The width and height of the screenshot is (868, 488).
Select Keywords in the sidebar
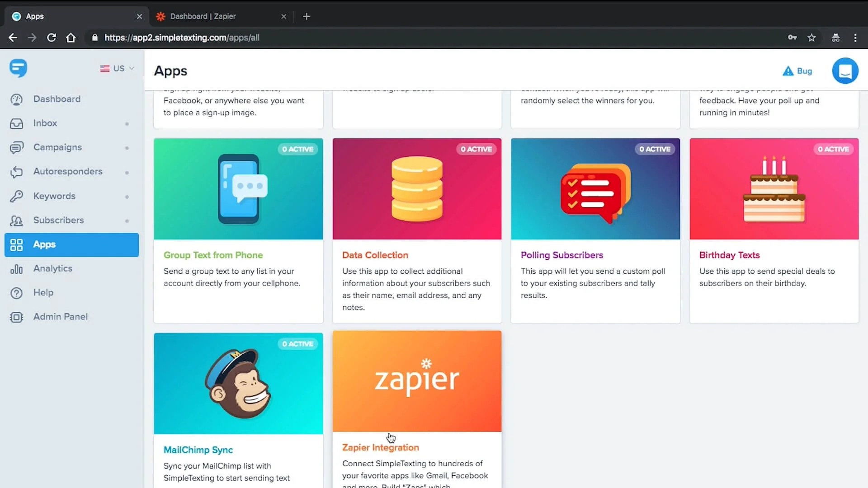coord(54,196)
